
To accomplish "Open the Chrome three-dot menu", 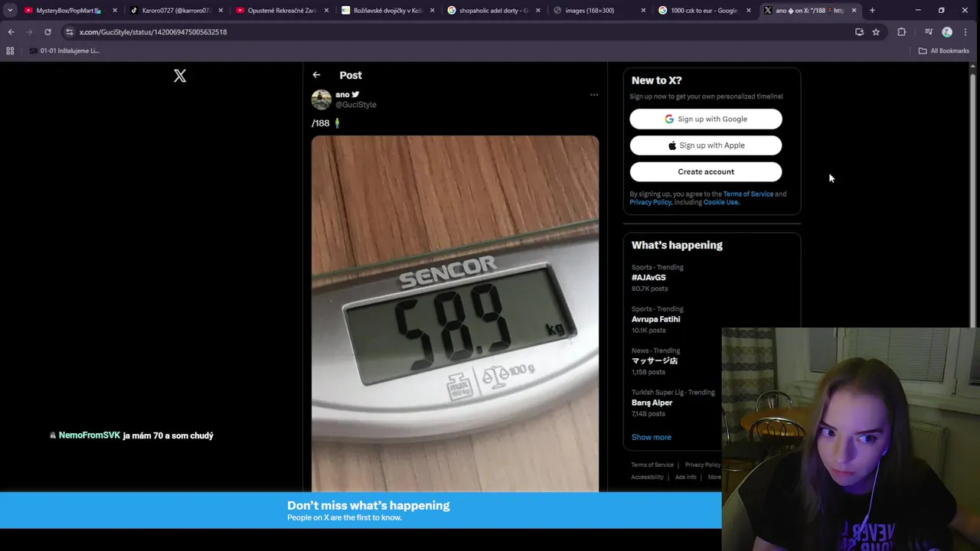I will point(965,32).
